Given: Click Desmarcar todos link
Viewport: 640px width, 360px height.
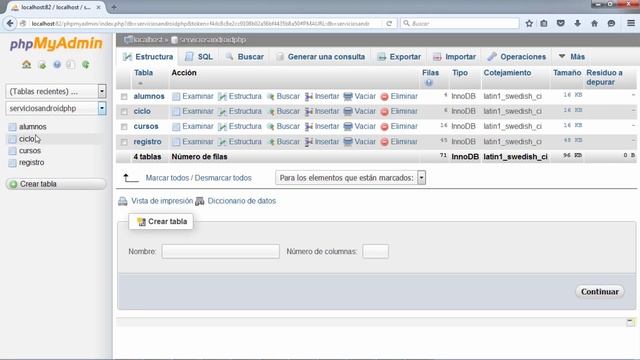Looking at the screenshot, I should [223, 178].
